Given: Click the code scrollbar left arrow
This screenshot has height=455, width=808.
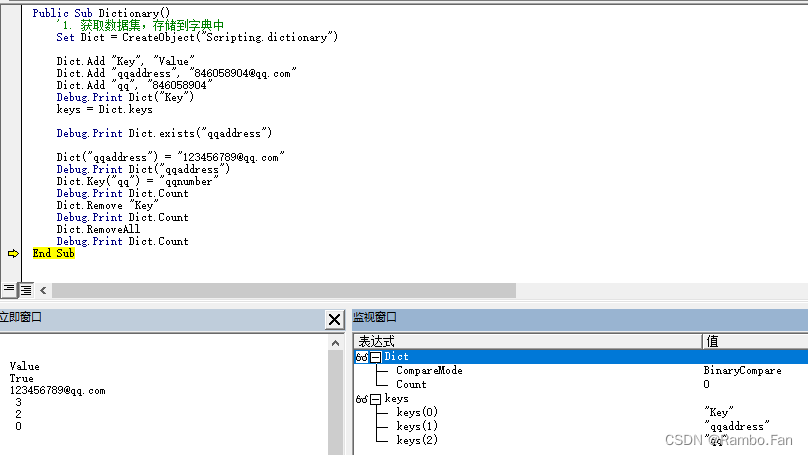Looking at the screenshot, I should click(x=43, y=291).
